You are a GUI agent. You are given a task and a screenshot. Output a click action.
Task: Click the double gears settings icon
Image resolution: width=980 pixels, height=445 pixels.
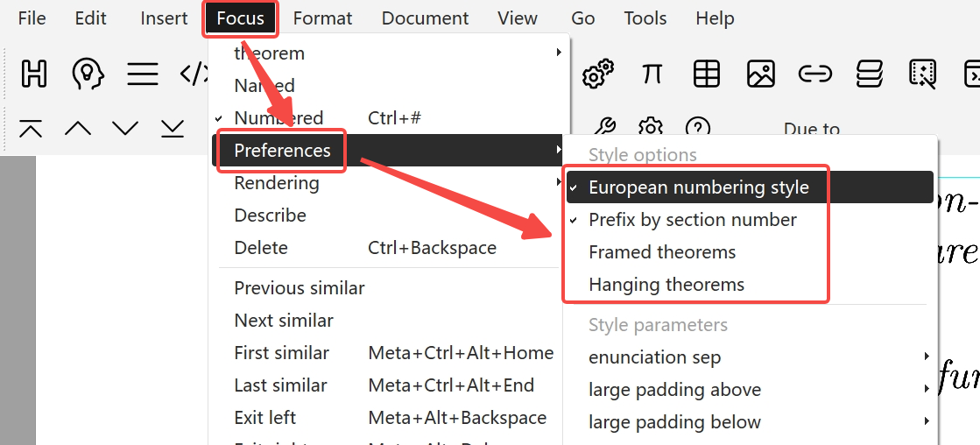point(597,74)
